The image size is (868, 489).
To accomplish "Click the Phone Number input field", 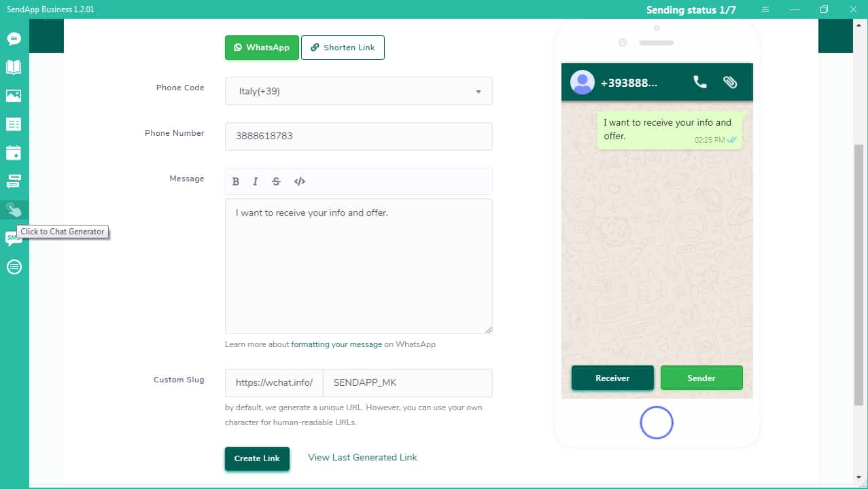I will (358, 136).
